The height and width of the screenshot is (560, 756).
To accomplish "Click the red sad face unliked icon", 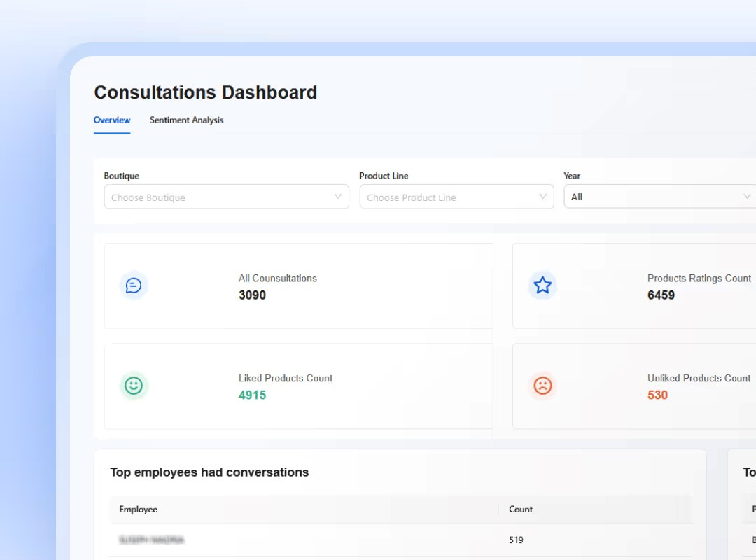I will 542,386.
